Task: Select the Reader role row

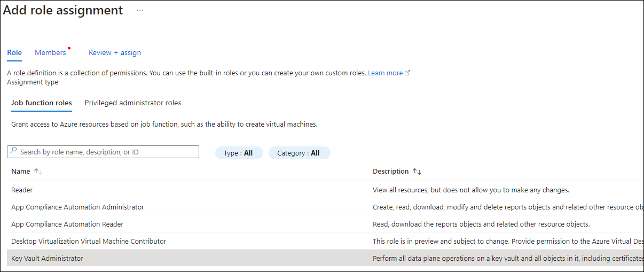Action: click(22, 190)
